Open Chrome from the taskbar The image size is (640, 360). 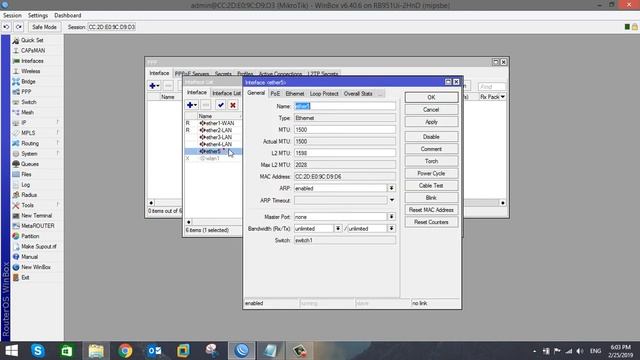click(x=125, y=351)
